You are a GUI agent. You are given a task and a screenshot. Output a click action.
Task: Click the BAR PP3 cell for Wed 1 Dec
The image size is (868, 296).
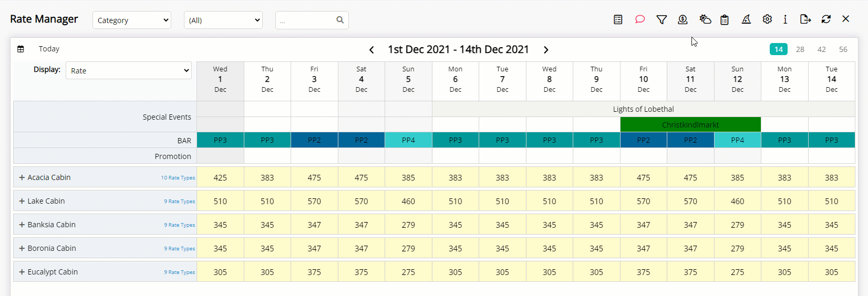coord(220,140)
